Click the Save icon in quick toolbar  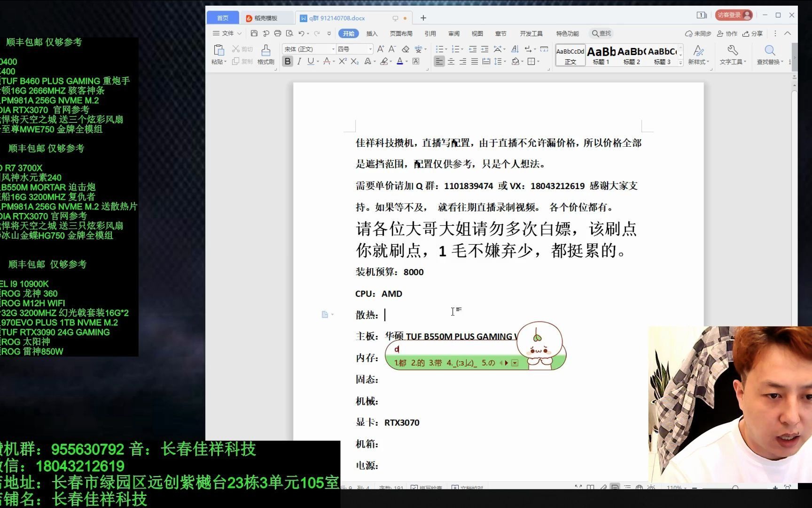pyautogui.click(x=254, y=33)
